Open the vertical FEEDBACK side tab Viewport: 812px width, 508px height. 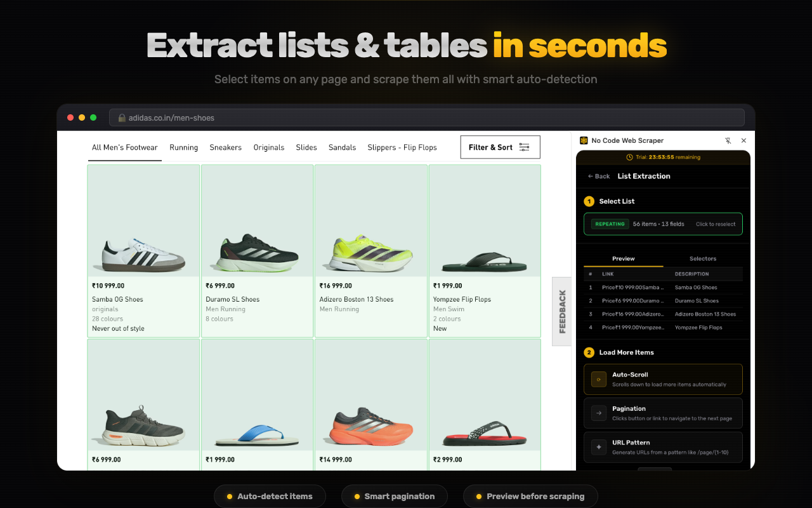tap(562, 312)
